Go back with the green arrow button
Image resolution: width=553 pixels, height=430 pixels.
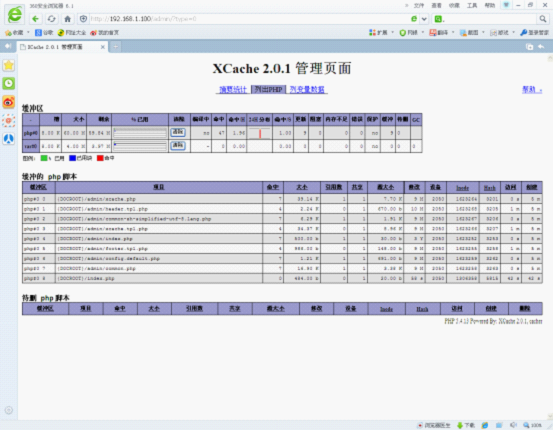pyautogui.click(x=35, y=19)
